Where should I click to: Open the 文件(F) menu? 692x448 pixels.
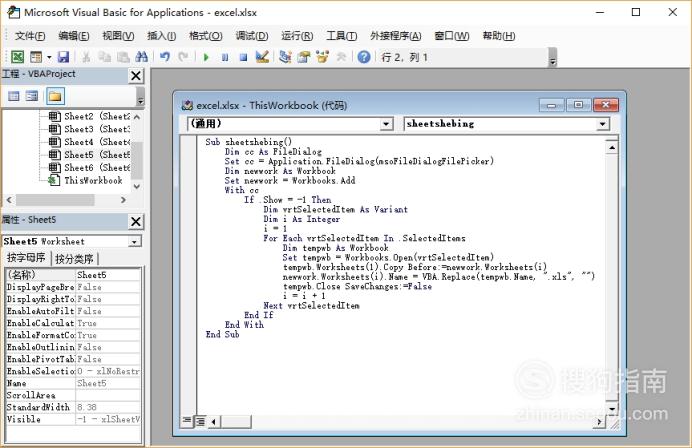click(x=30, y=36)
